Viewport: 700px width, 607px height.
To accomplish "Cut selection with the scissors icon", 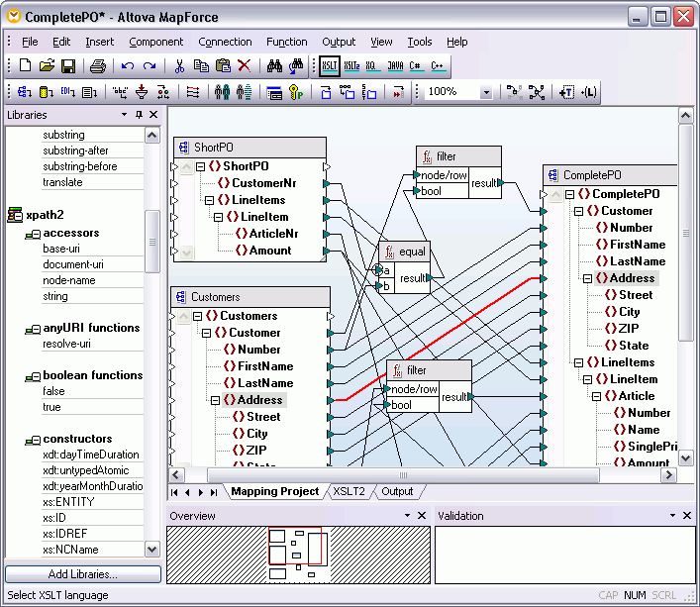I will coord(179,66).
